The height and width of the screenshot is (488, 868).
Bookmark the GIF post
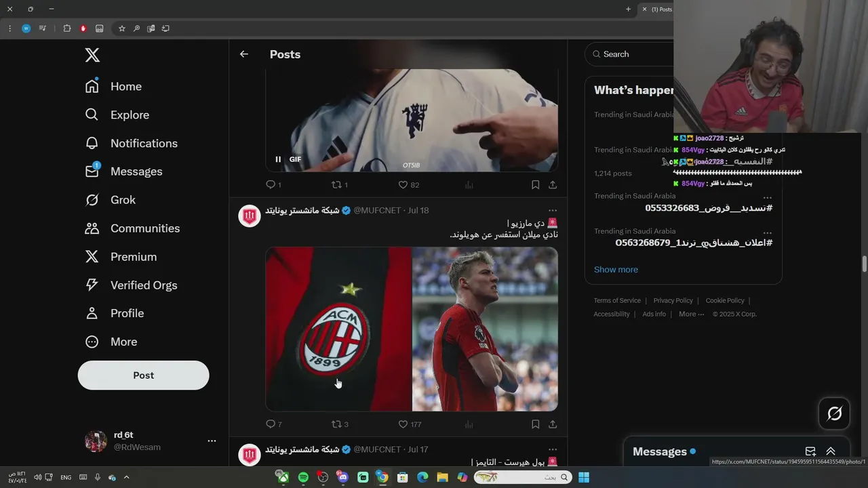535,184
